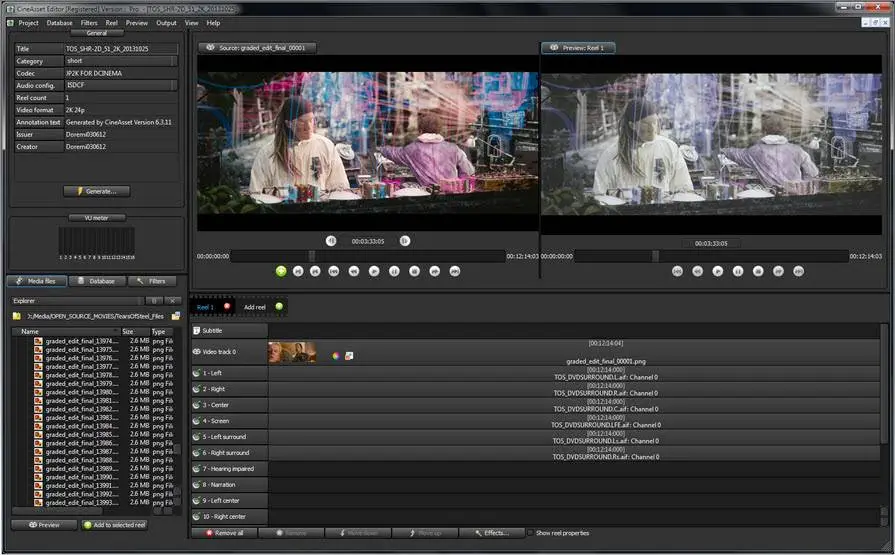Click the green Add reel icon

coord(279,306)
